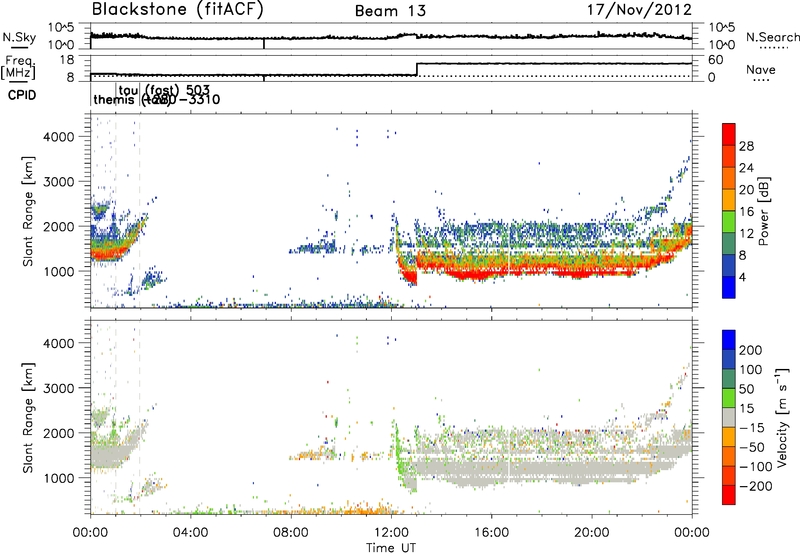Viewport: 800px width, 554px height.
Task: Click the '200' tick on Velocity colorbar
Action: 751,350
